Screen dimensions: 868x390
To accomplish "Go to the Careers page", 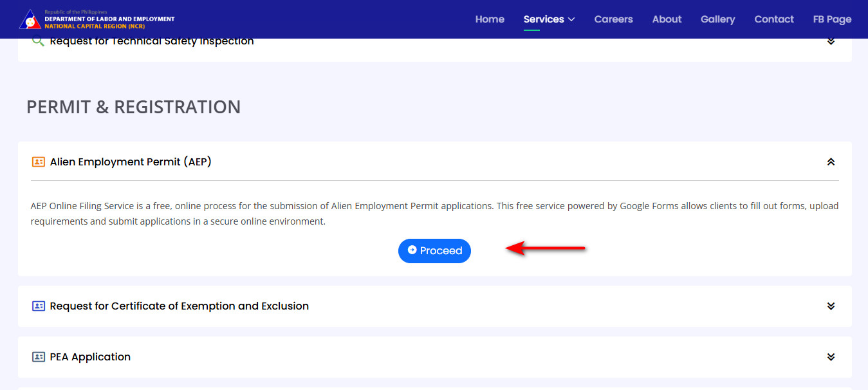I will 613,19.
